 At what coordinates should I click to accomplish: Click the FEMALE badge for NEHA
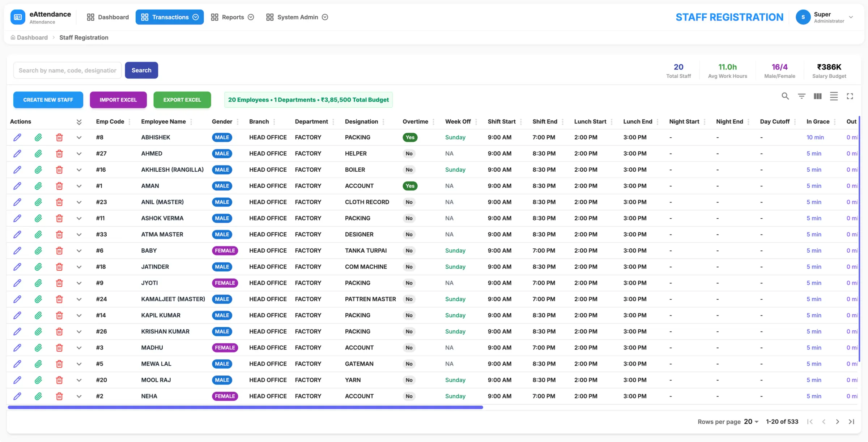click(225, 396)
